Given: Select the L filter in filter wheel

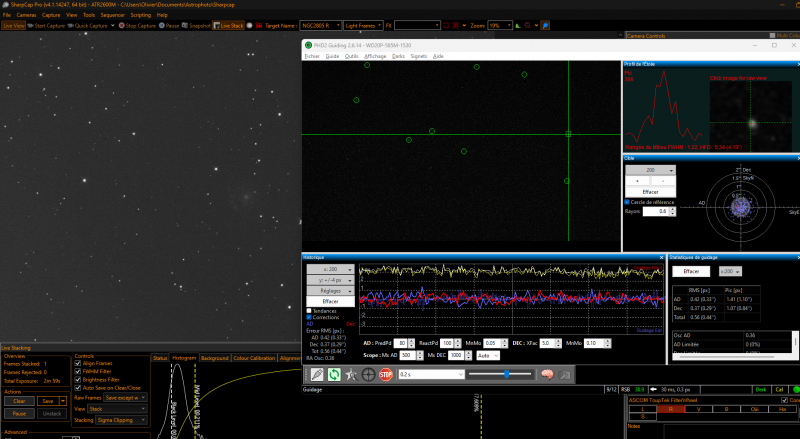Looking at the screenshot, I should pos(642,409).
